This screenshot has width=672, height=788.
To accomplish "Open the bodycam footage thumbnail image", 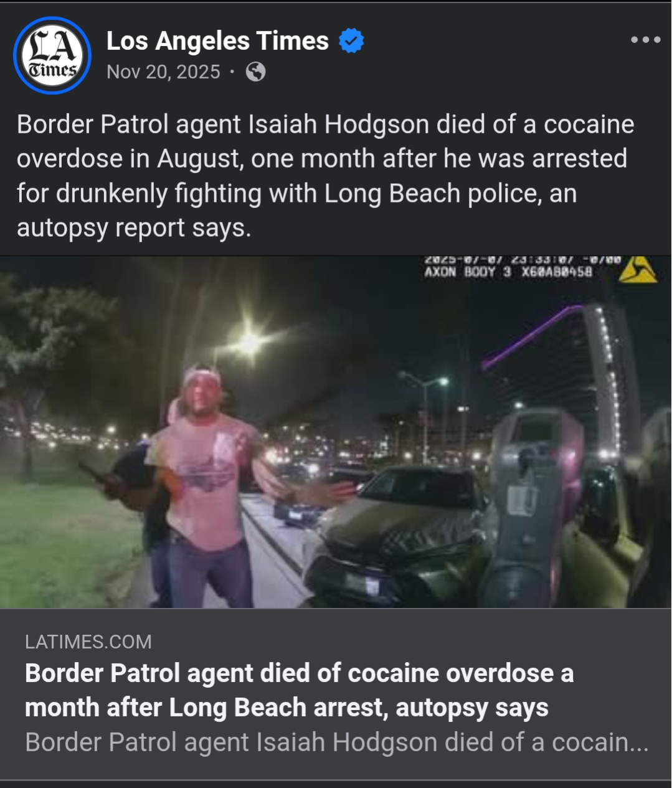I will tap(336, 432).
